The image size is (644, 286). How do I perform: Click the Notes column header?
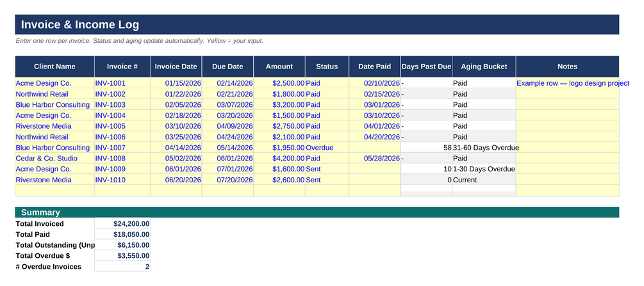click(x=567, y=67)
